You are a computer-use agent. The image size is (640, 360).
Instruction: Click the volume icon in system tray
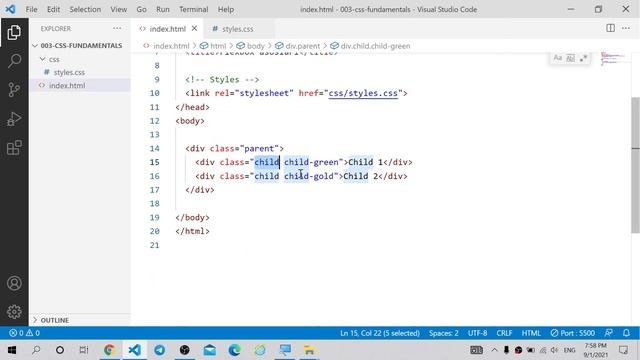(x=554, y=350)
